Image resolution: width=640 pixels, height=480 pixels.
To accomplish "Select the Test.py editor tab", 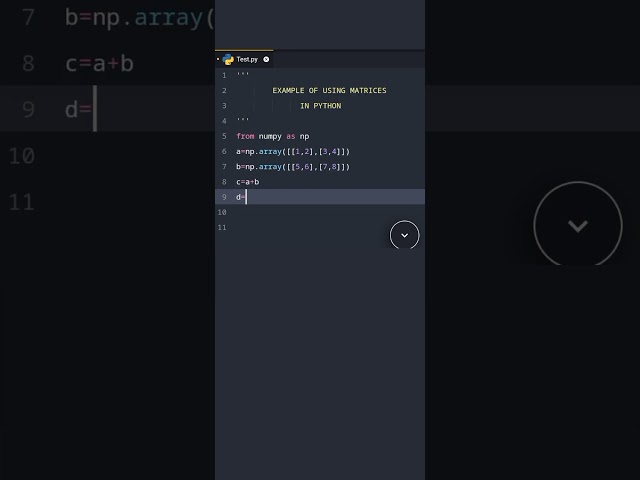I will (244, 59).
